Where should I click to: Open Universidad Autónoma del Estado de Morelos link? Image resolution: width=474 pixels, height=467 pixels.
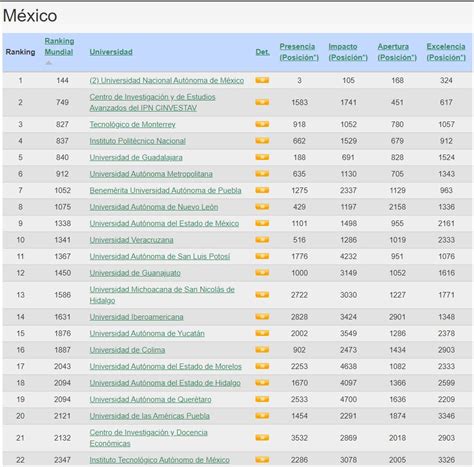[x=165, y=366]
